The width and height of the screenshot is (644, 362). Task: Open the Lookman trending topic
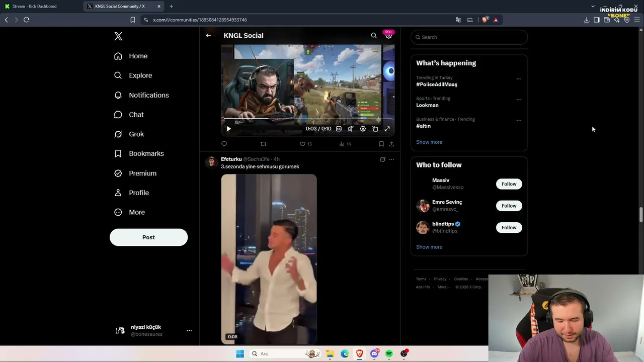pos(427,105)
